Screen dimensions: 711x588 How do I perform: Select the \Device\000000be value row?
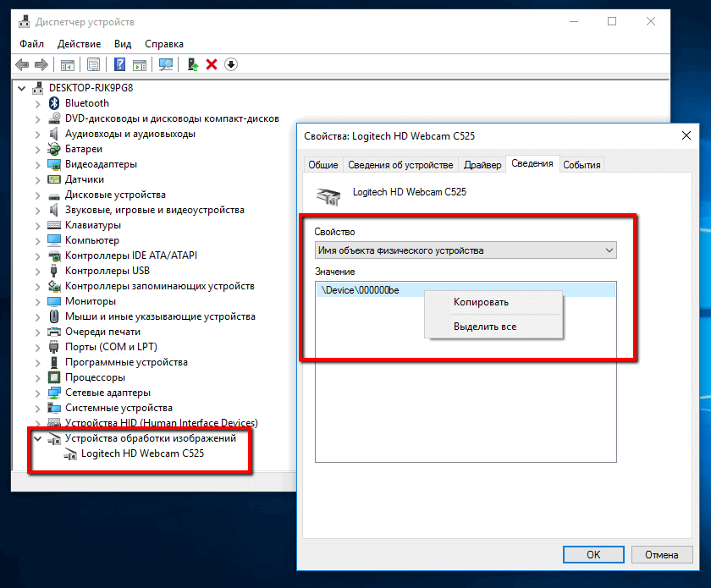[466, 290]
